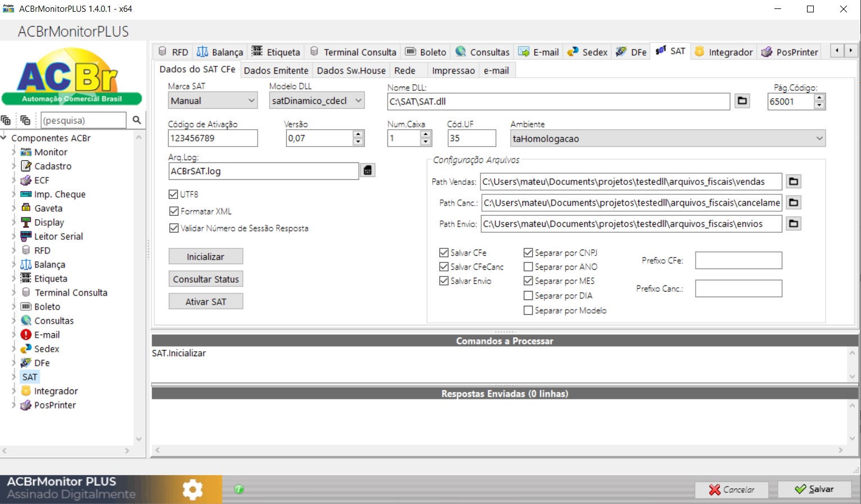Disable Separar por CNPJ

(x=528, y=253)
